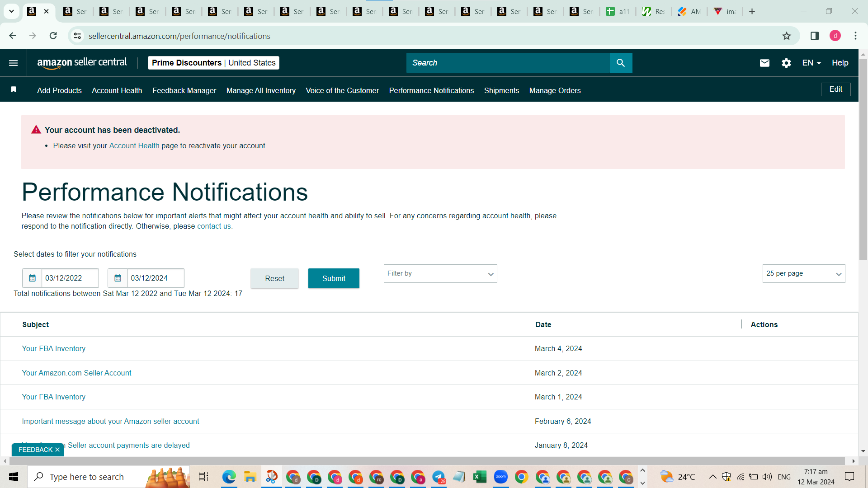
Task: View site information icon in address bar
Action: coord(78,36)
